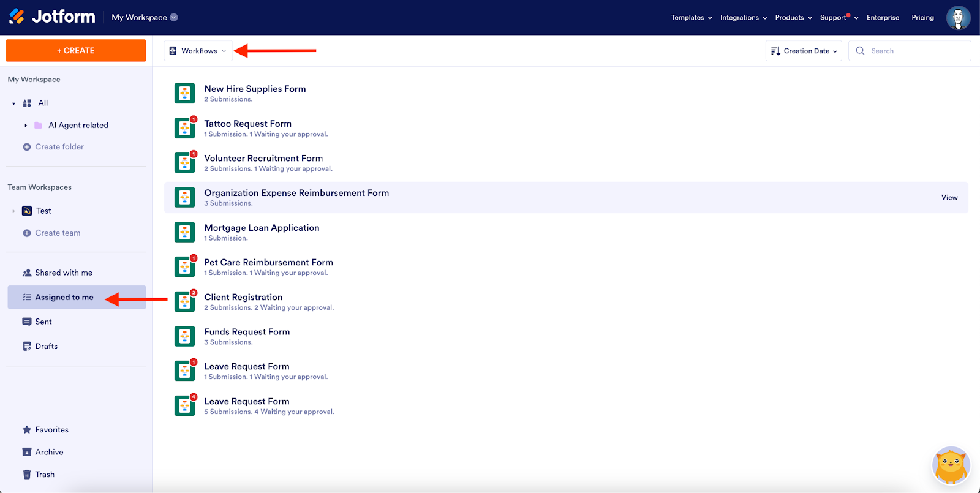Screen dimensions: 980x493
Task: Open the user avatar profile menu
Action: 958,17
